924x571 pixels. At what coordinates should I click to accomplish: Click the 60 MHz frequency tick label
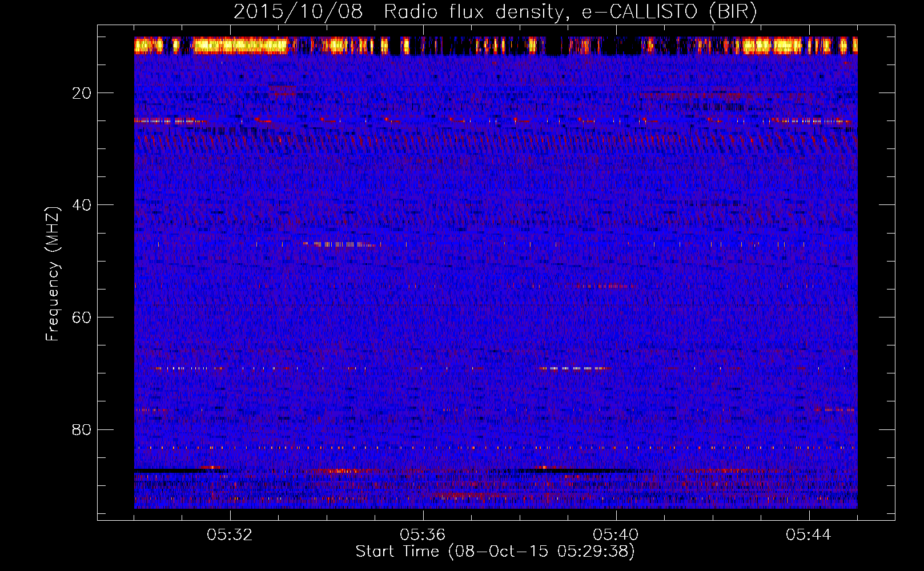[x=82, y=317]
